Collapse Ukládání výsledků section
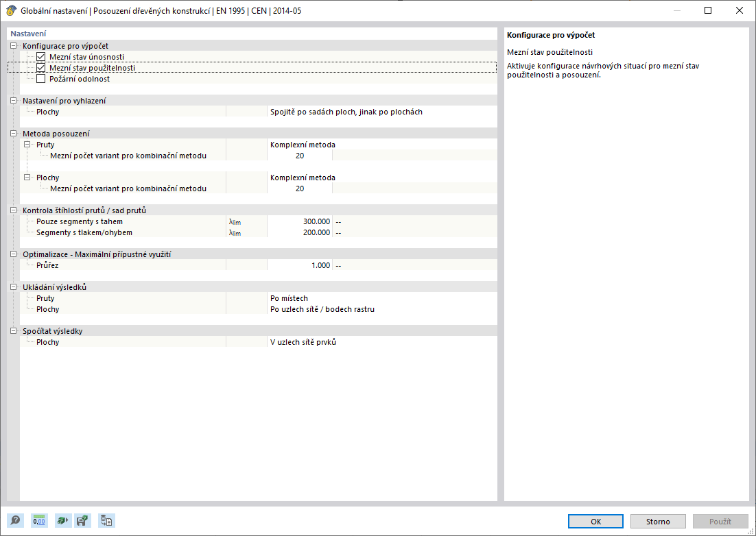756x536 pixels. [14, 287]
